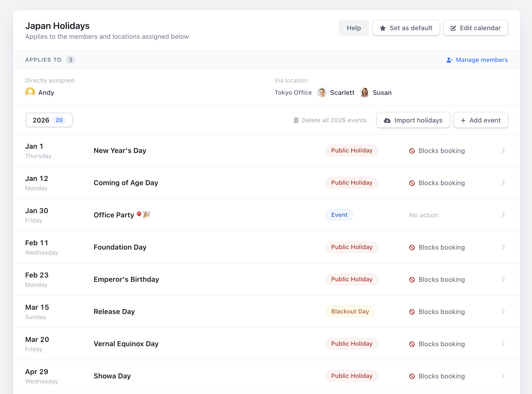The height and width of the screenshot is (394, 532).
Task: Click the Event tag on Office Party
Action: (339, 215)
